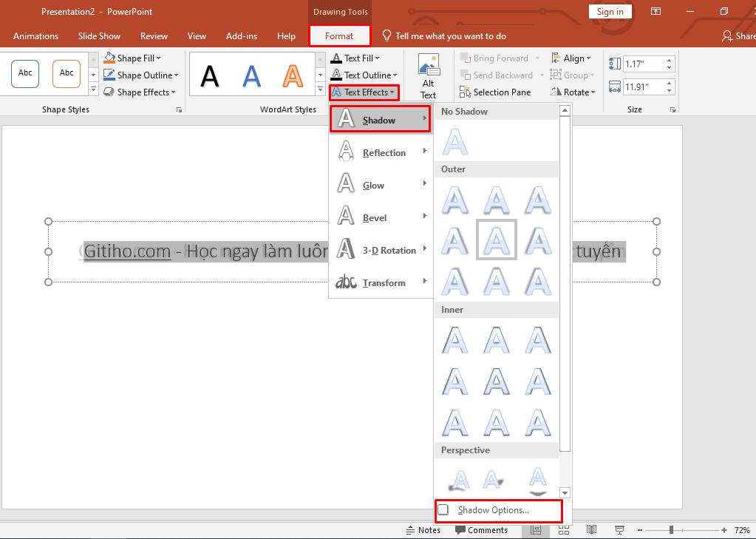The image size is (756, 539).
Task: Open the Text Fill dropdown
Action: pyautogui.click(x=355, y=58)
